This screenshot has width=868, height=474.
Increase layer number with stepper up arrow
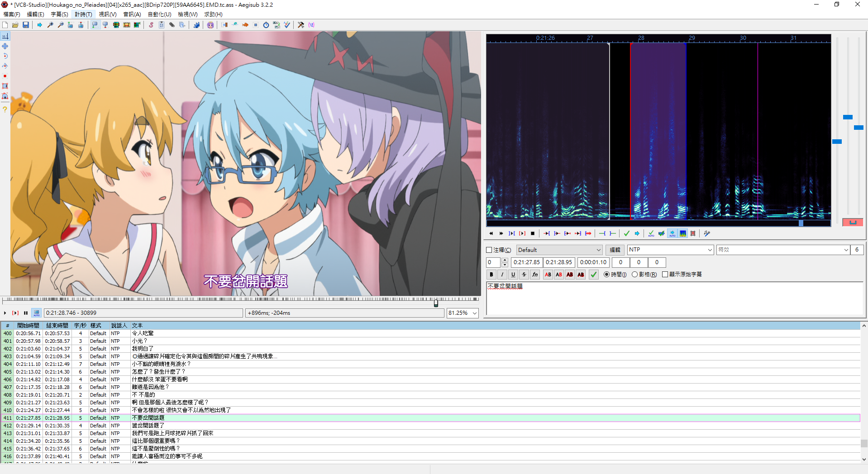click(505, 260)
